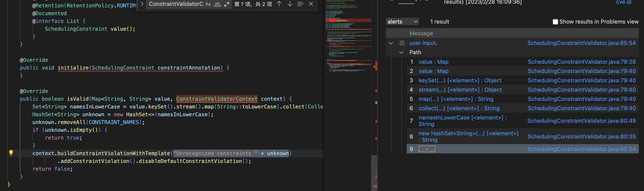
Task: Select path step 4 stream(...) element
Action: point(460,90)
